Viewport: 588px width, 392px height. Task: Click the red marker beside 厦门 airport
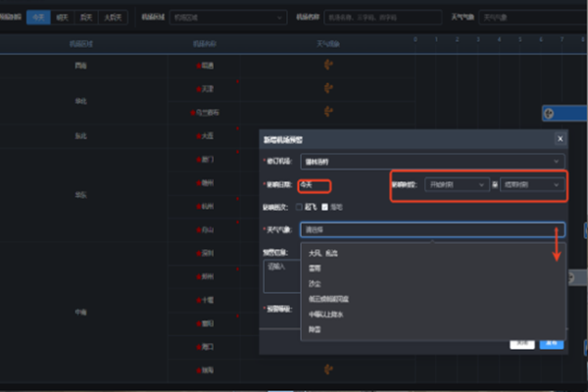coord(199,159)
